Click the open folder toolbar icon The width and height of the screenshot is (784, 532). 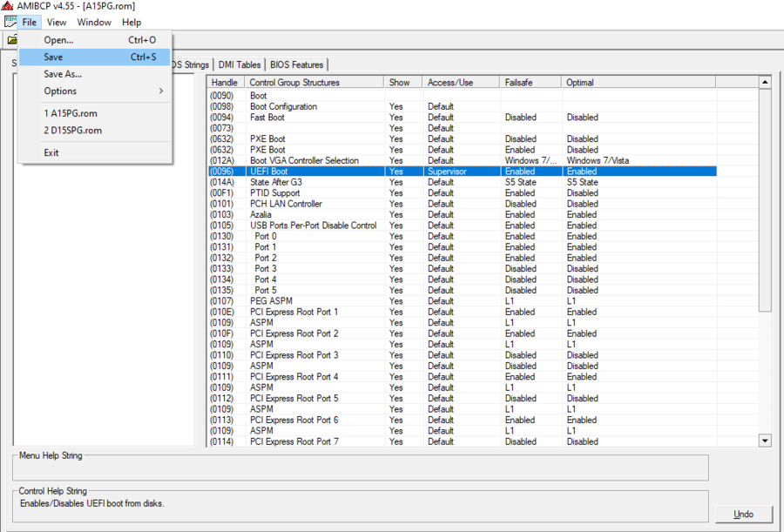(12, 40)
